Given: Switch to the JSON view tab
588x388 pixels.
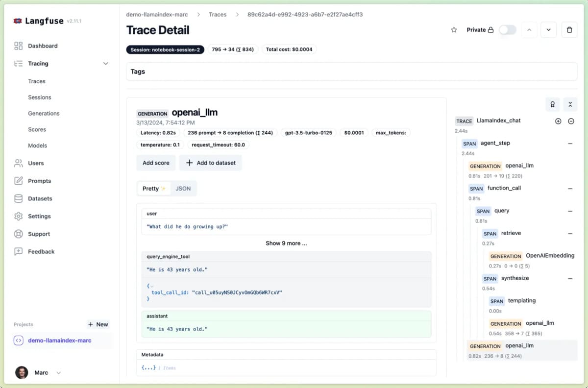Looking at the screenshot, I should click(x=183, y=189).
